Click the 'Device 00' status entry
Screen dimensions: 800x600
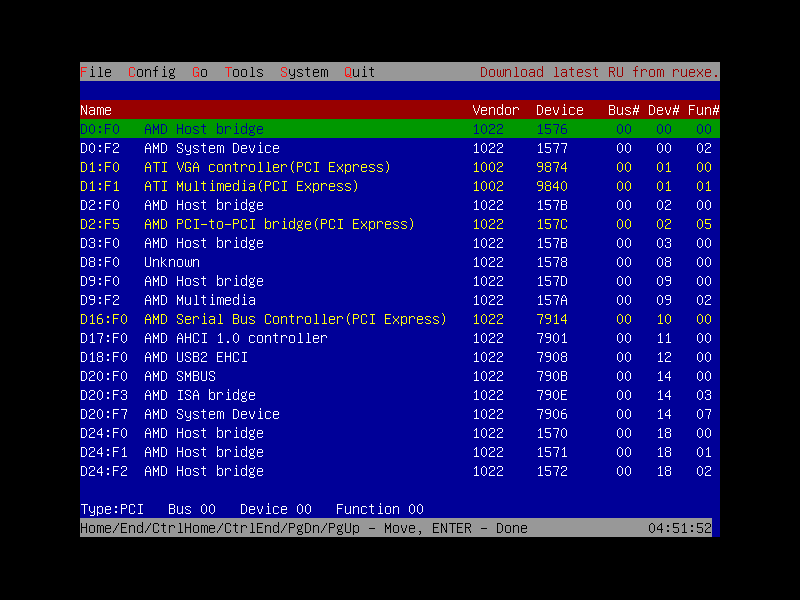[x=276, y=509]
